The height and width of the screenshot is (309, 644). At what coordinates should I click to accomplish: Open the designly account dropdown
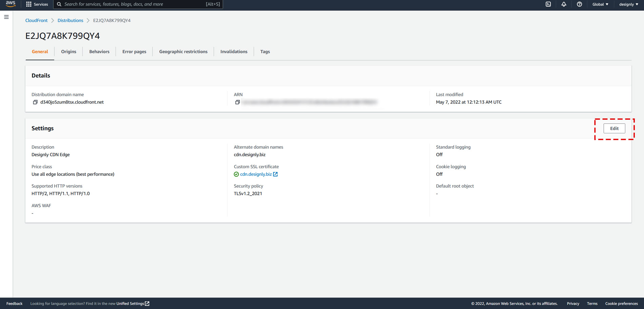click(x=628, y=4)
